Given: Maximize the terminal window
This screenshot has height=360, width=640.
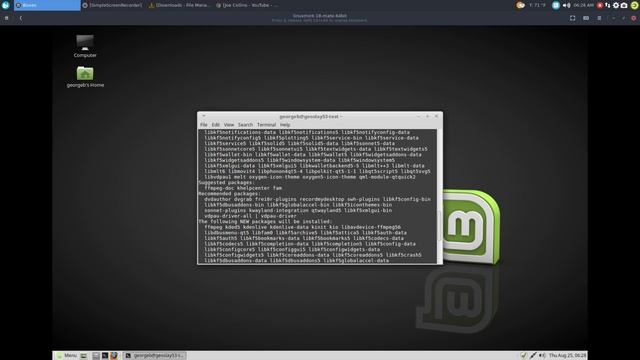Looking at the screenshot, I should pyautogui.click(x=427, y=116).
